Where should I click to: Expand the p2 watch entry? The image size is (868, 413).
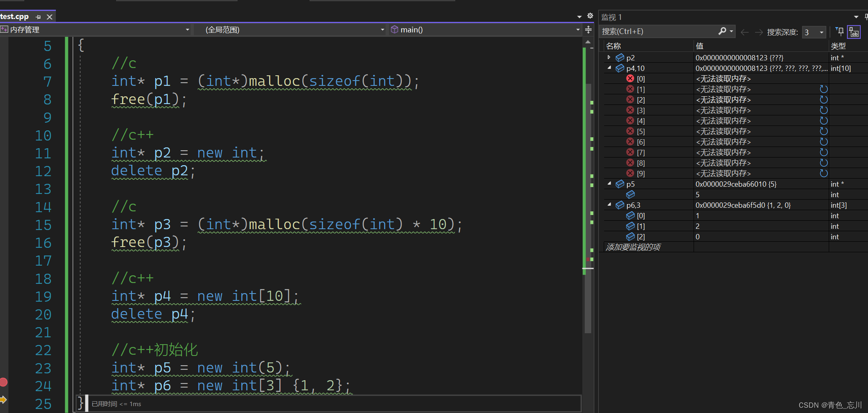(x=609, y=57)
